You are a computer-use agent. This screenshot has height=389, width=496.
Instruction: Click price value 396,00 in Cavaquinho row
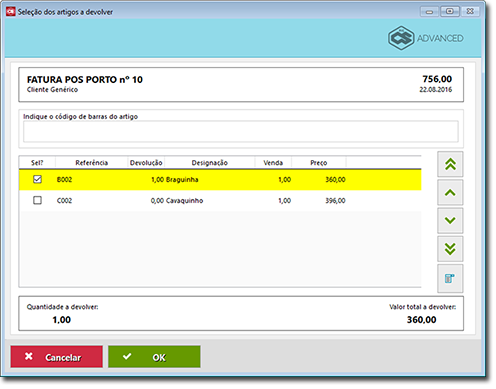(x=335, y=201)
